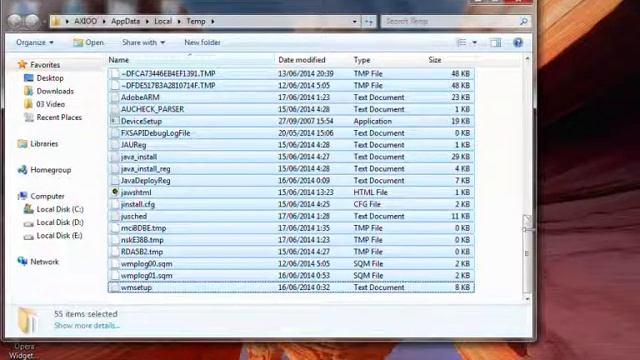Select the FXSAPIDebugLogFile entry
640x360 pixels.
coord(291,133)
